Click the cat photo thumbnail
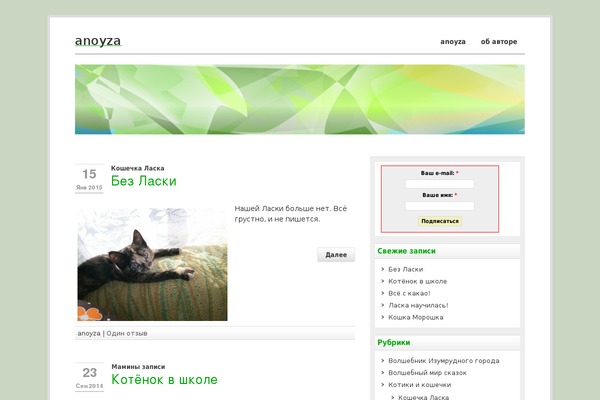This screenshot has width=600, height=400. 152,264
